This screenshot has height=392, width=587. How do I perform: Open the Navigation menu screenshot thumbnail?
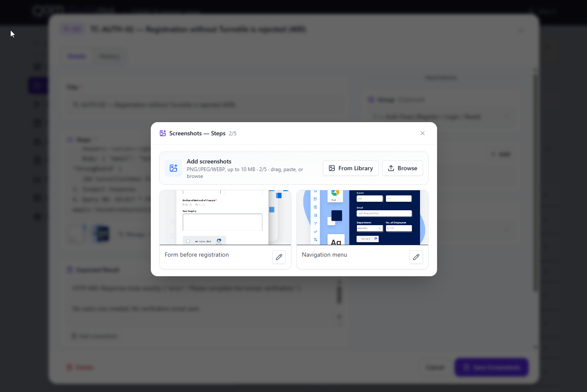click(363, 217)
